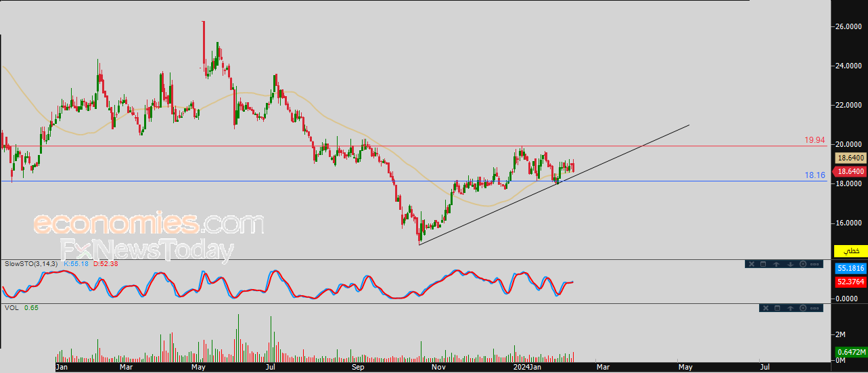The height and width of the screenshot is (373, 868).
Task: Click the K:55.18 stochastic value
Action: (76, 263)
